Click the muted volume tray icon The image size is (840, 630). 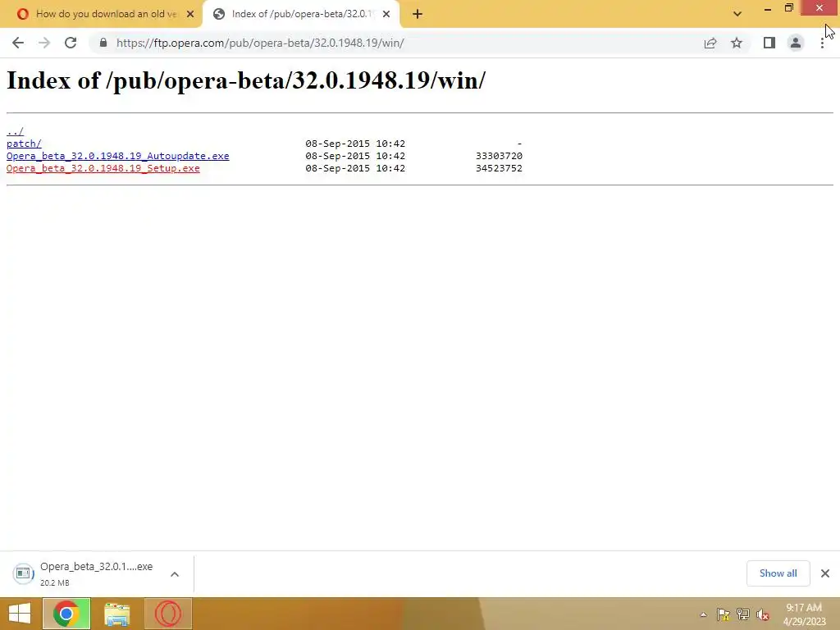pyautogui.click(x=762, y=614)
